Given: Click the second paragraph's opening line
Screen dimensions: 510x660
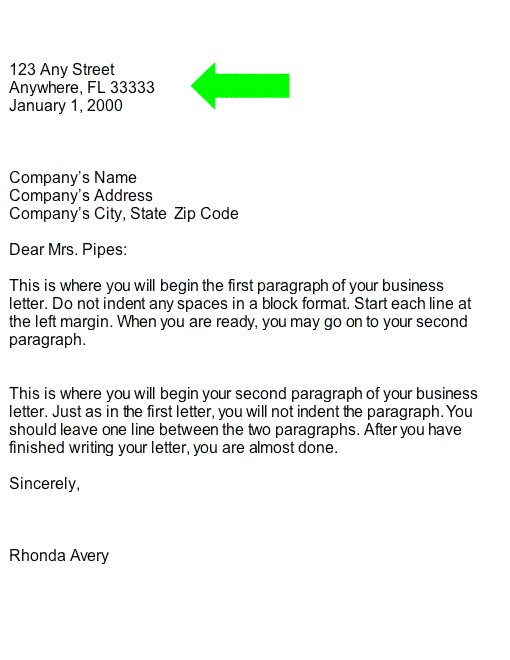Looking at the screenshot, I should [243, 394].
